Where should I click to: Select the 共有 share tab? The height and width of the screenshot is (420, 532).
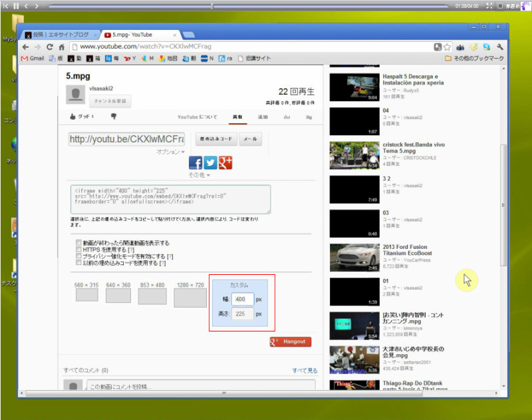click(237, 116)
